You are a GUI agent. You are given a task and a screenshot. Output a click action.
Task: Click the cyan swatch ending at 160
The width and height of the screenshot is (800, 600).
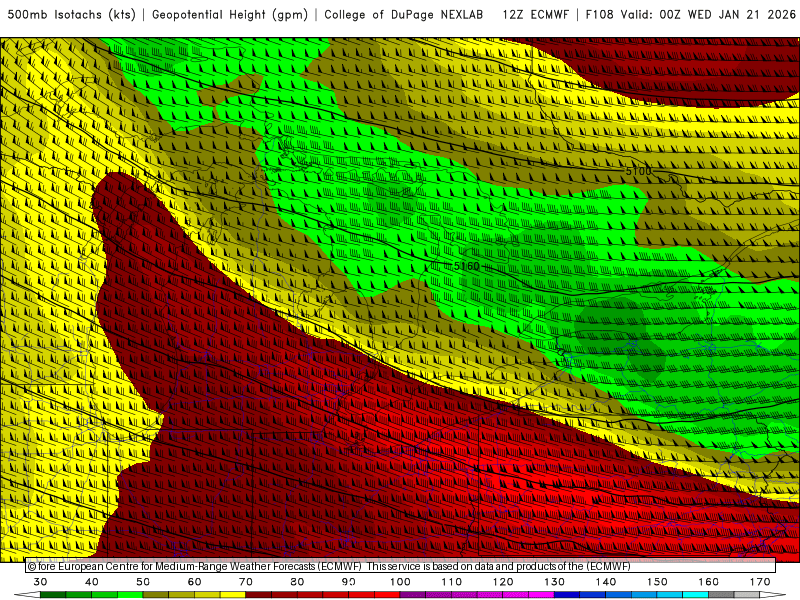point(696,595)
